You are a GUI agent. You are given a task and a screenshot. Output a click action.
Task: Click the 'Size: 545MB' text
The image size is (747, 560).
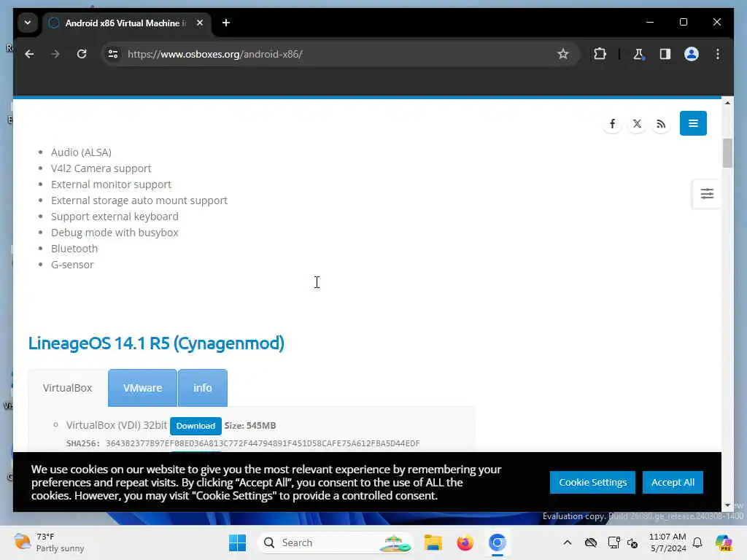[250, 426]
